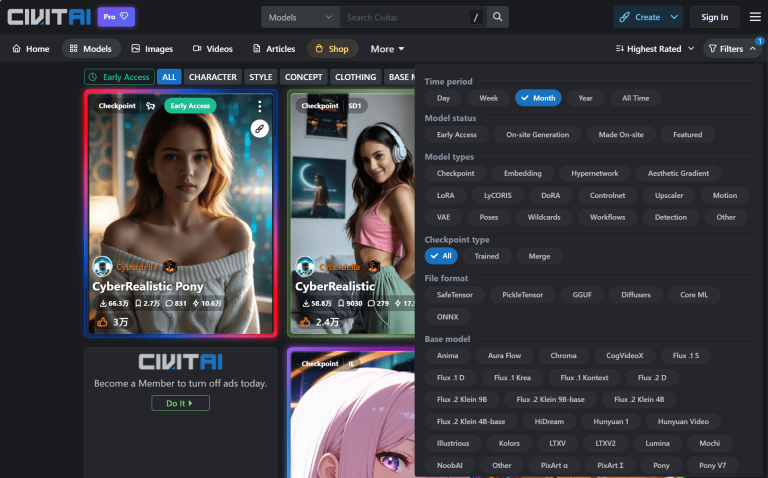Screen dimensions: 768x478
Task: Select the ALL category chip
Action: click(169, 77)
